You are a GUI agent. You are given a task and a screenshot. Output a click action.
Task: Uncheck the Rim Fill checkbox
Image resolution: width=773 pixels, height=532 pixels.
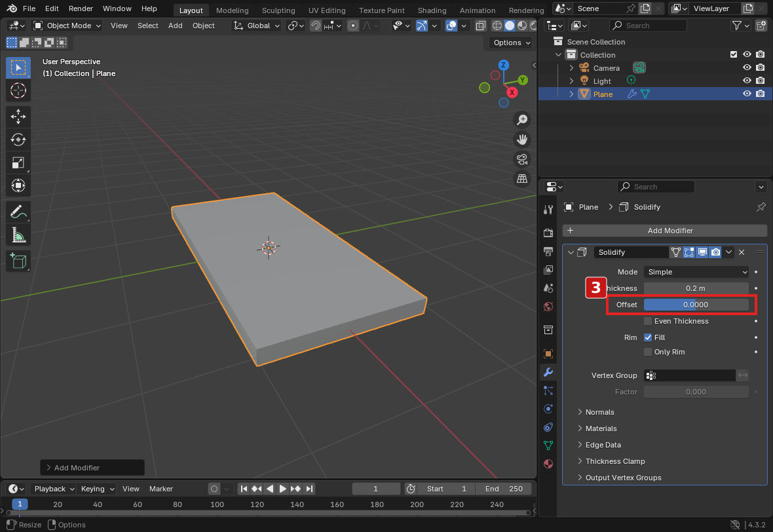click(648, 337)
